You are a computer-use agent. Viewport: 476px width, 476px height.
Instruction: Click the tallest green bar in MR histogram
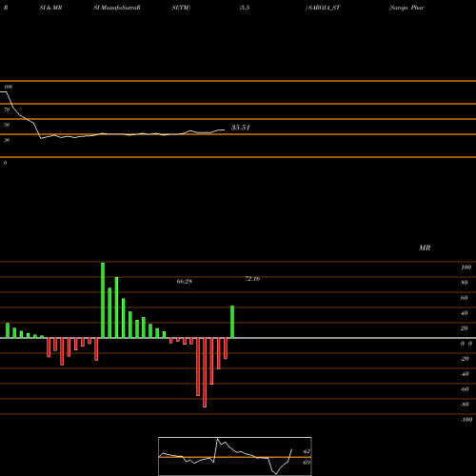(103, 300)
